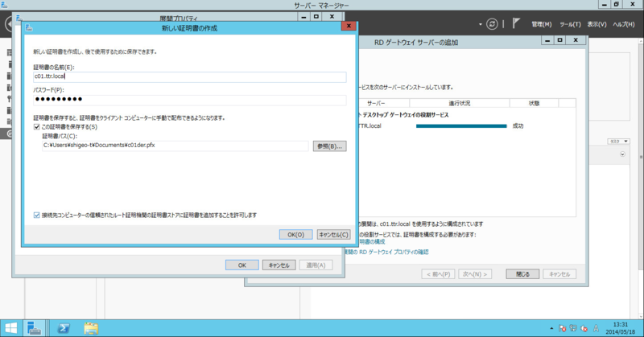
Task: Click the new certificate dialog title icon
Action: pyautogui.click(x=29, y=27)
